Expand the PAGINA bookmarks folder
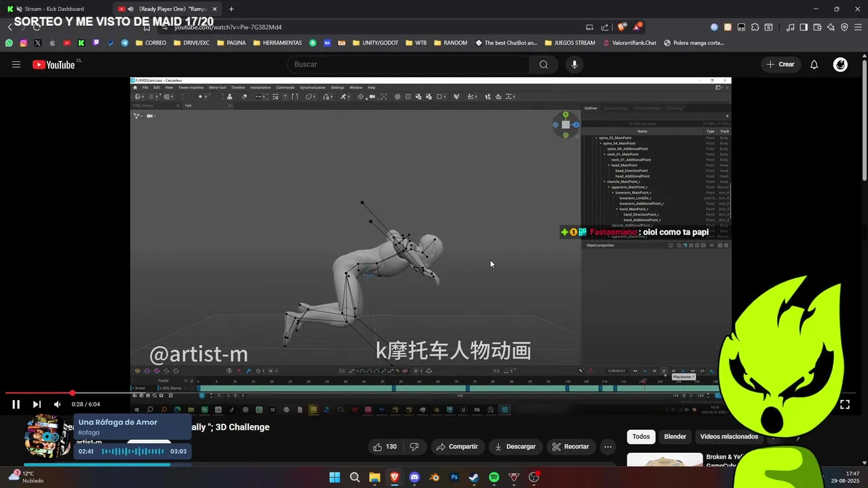 [x=231, y=43]
